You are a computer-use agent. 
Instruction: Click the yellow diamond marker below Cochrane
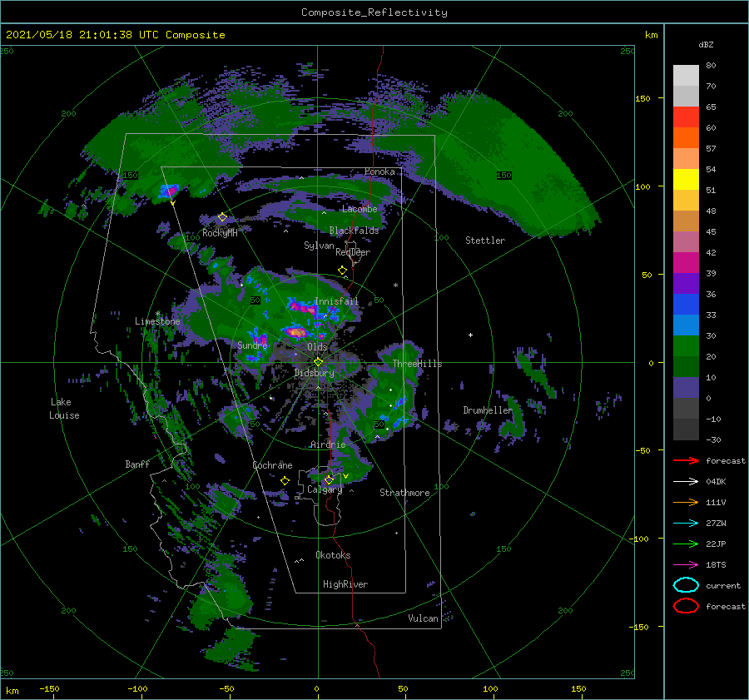[x=285, y=481]
